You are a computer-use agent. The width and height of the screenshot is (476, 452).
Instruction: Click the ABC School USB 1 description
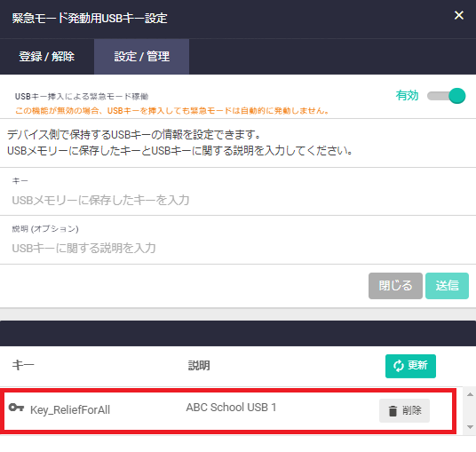(231, 408)
